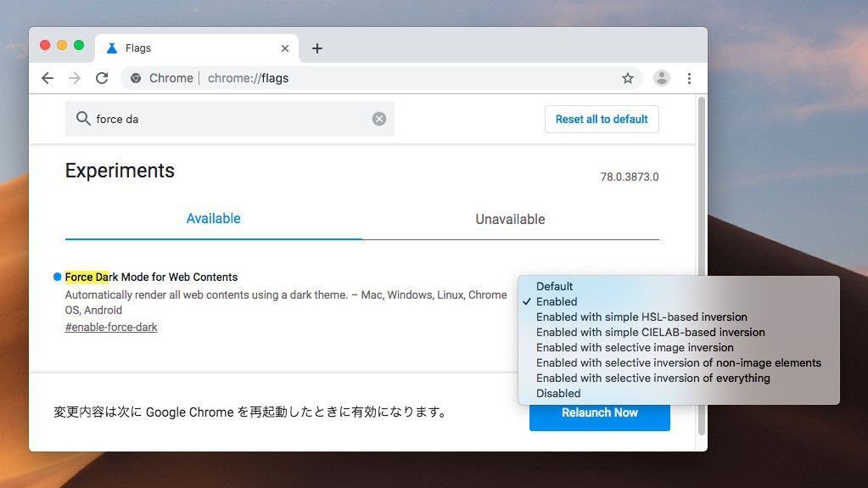
Task: Choose Disabled in the dropdown
Action: click(x=679, y=393)
